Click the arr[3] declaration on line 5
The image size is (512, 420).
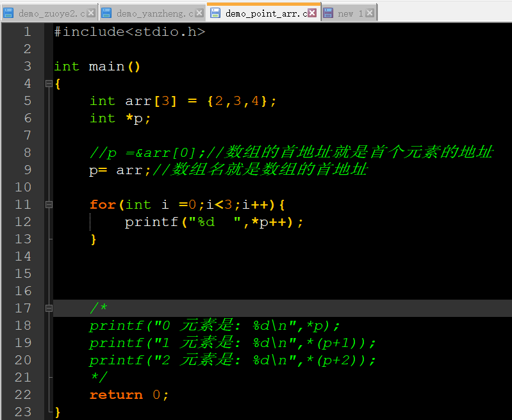point(151,101)
